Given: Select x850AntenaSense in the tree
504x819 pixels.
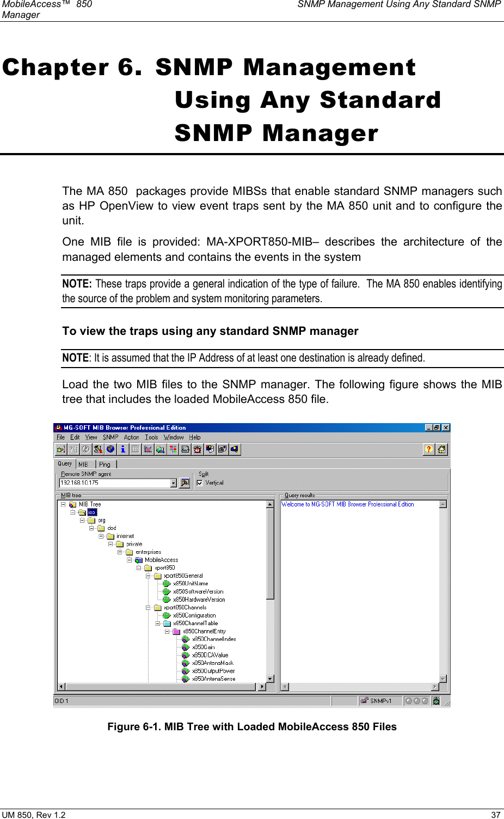Looking at the screenshot, I should point(214,679).
